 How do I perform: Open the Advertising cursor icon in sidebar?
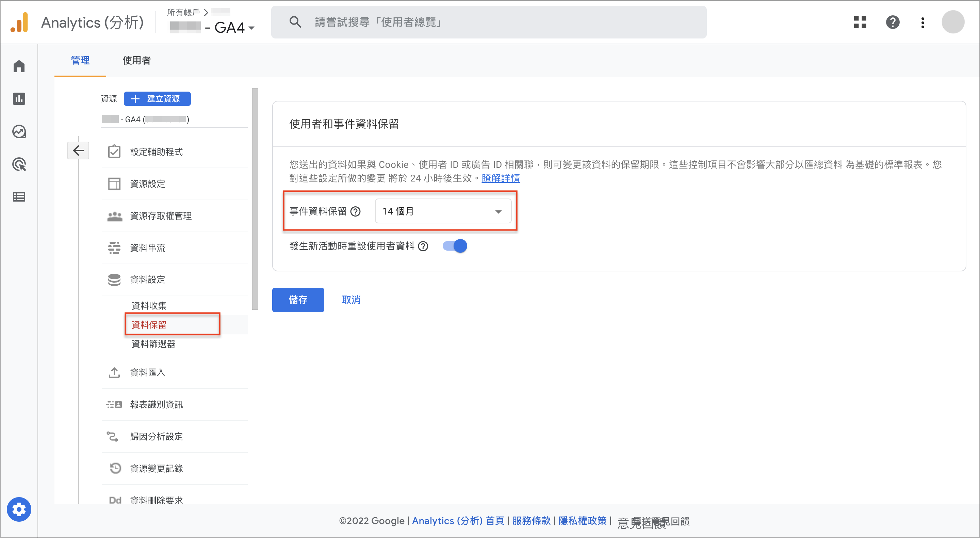[x=19, y=164]
